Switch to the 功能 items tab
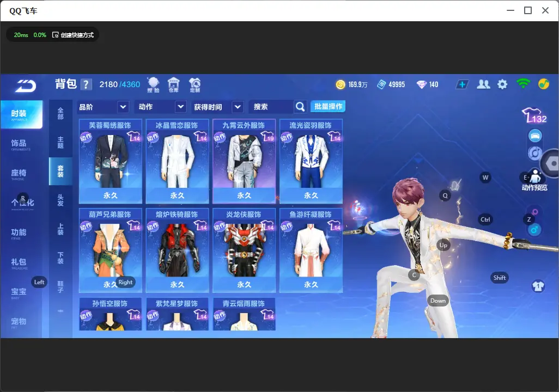Image resolution: width=559 pixels, height=392 pixels. (19, 234)
